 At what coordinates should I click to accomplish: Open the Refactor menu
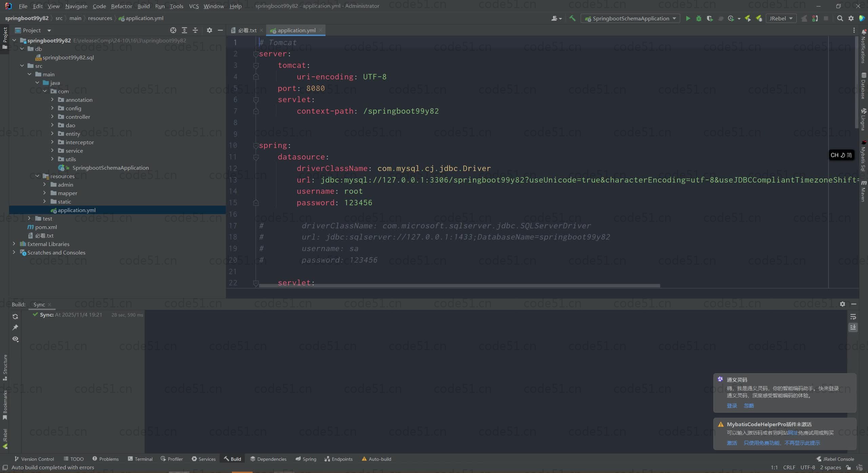121,6
